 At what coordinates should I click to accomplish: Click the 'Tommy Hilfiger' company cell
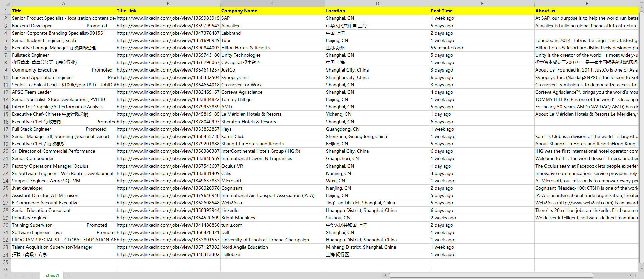273,99
